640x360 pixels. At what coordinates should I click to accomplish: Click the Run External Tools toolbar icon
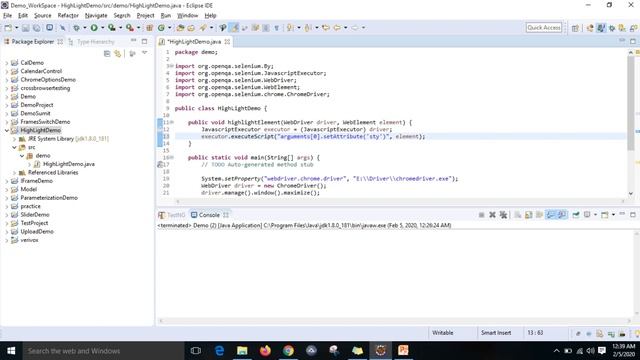130,28
